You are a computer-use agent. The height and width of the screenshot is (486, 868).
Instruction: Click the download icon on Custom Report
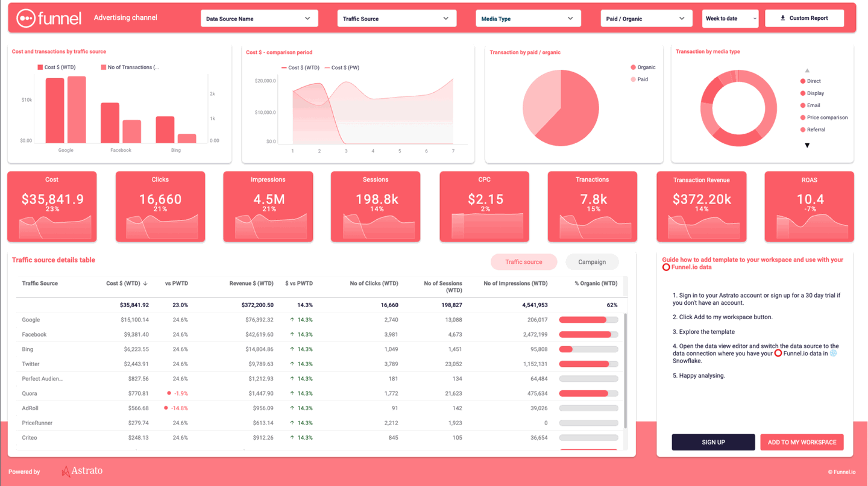[x=783, y=18]
